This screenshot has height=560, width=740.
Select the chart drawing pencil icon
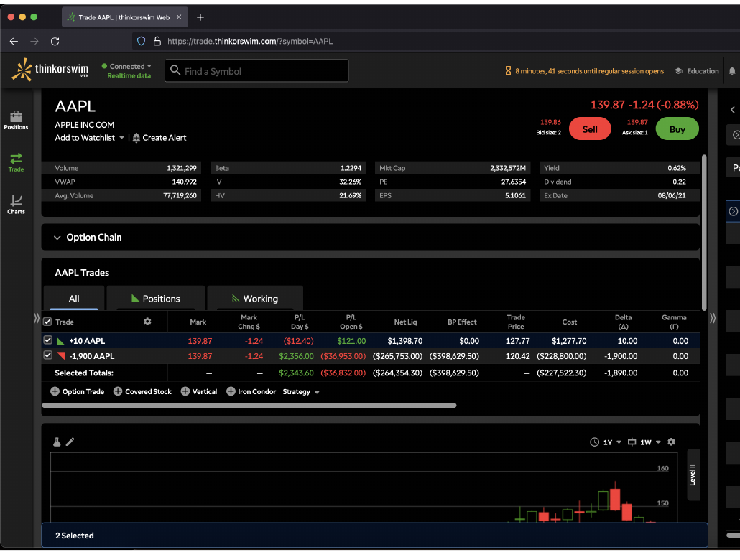pos(70,442)
